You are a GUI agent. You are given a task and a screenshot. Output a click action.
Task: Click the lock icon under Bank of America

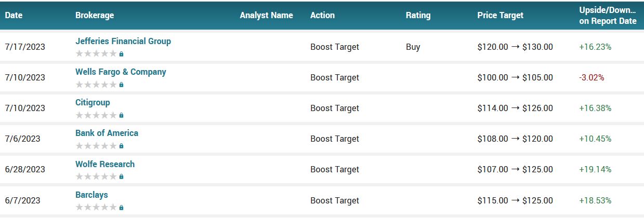(x=121, y=145)
